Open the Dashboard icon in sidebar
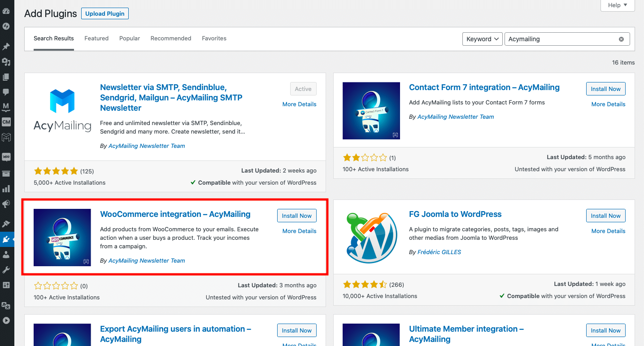The image size is (644, 346). point(6,11)
